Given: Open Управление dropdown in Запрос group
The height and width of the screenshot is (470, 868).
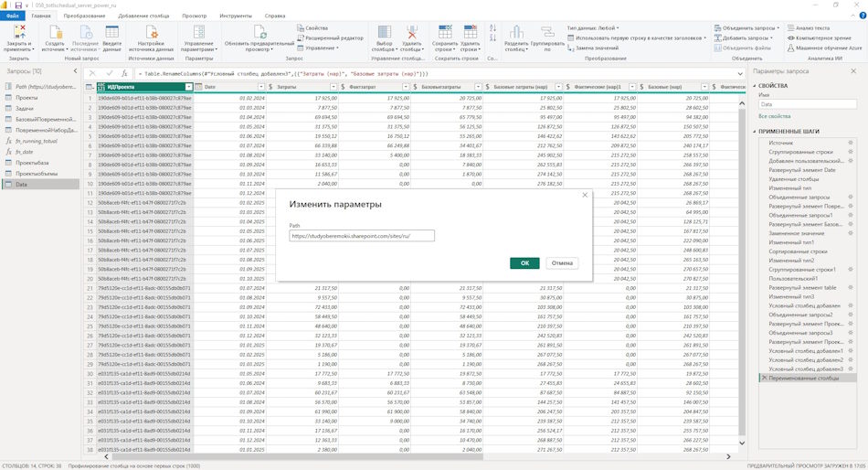Looking at the screenshot, I should click(318, 48).
